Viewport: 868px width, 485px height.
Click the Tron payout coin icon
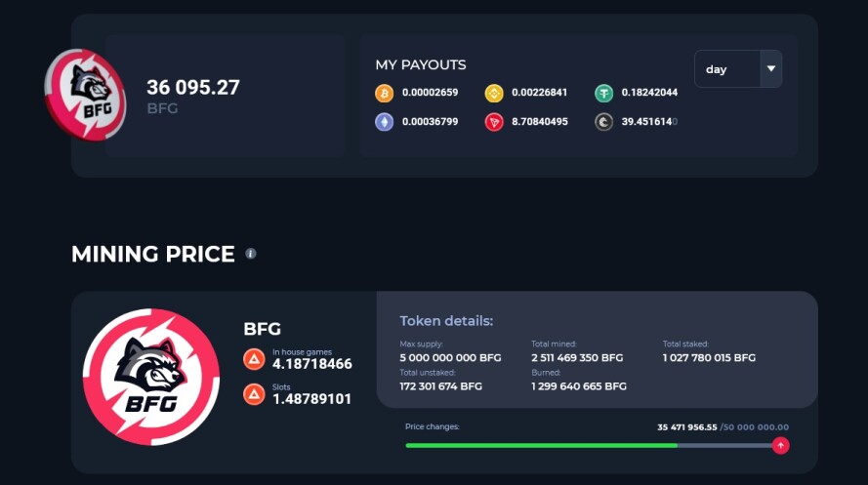(x=494, y=122)
